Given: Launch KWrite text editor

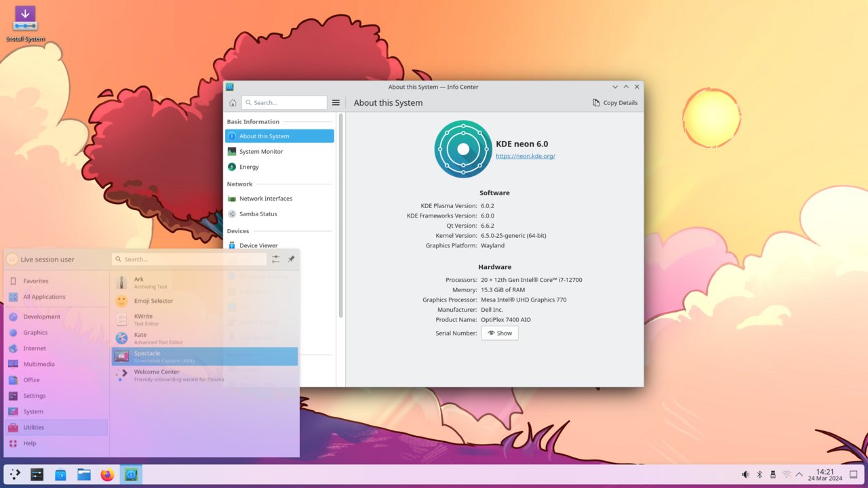Looking at the screenshot, I should (x=205, y=320).
